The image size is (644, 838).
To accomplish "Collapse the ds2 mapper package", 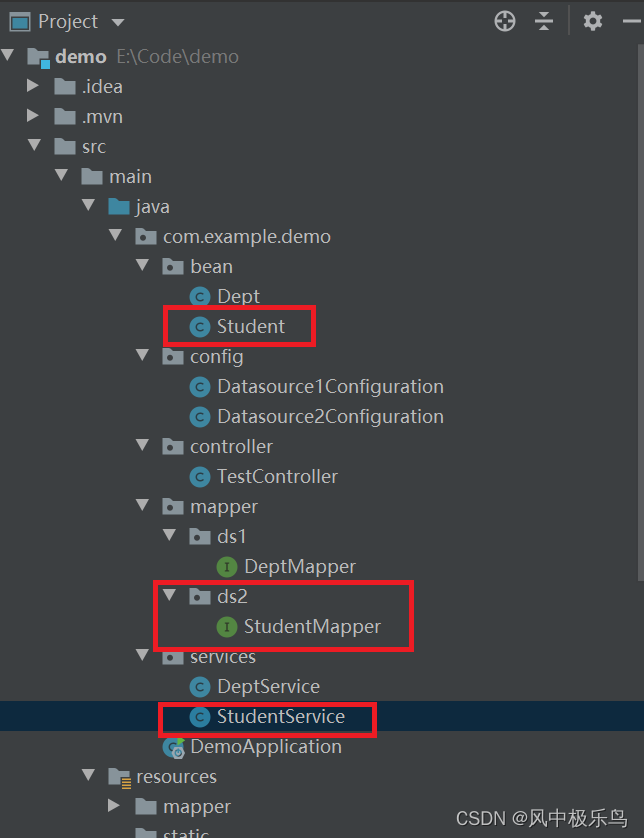I will pyautogui.click(x=172, y=596).
